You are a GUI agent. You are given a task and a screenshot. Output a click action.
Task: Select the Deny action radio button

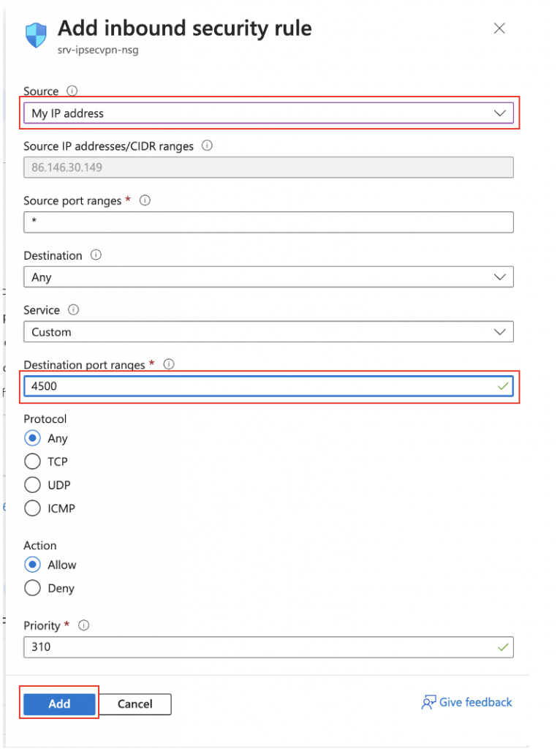pyautogui.click(x=32, y=588)
